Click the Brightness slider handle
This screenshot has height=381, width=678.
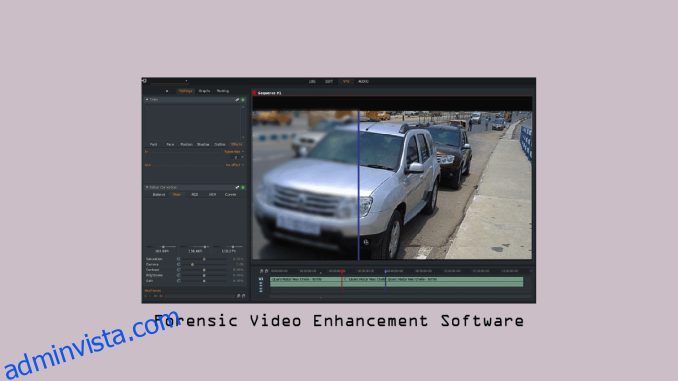click(x=204, y=275)
